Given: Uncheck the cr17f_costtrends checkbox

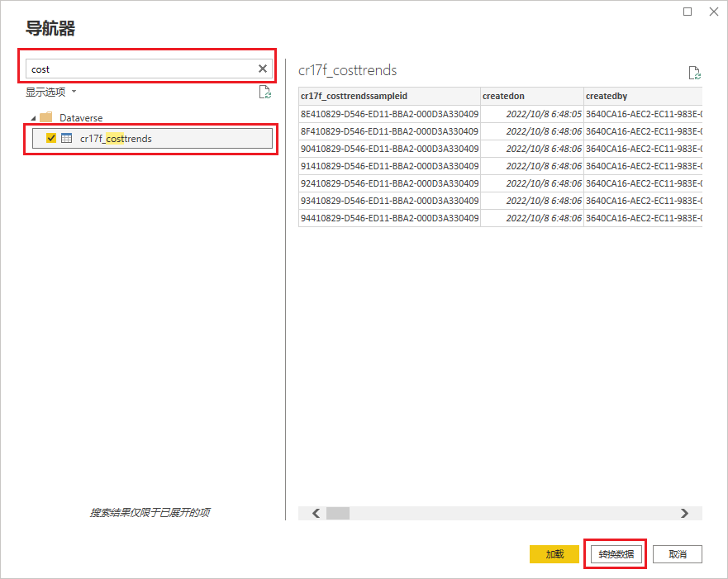Looking at the screenshot, I should (51, 138).
